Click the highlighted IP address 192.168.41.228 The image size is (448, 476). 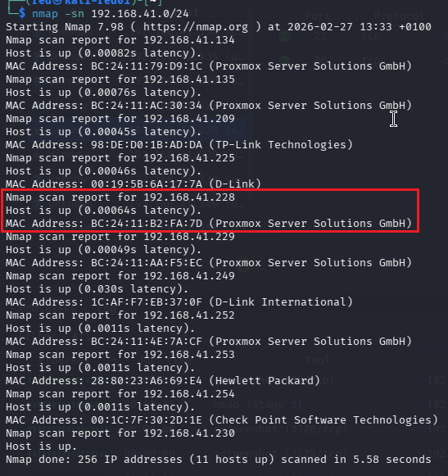[x=189, y=197]
